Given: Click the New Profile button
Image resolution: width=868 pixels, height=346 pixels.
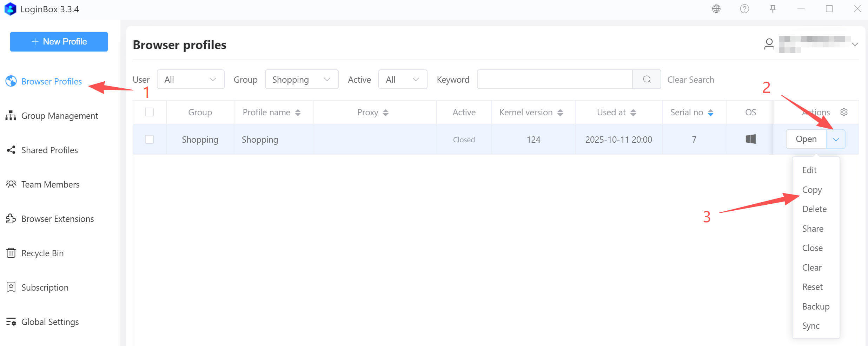Looking at the screenshot, I should point(59,42).
